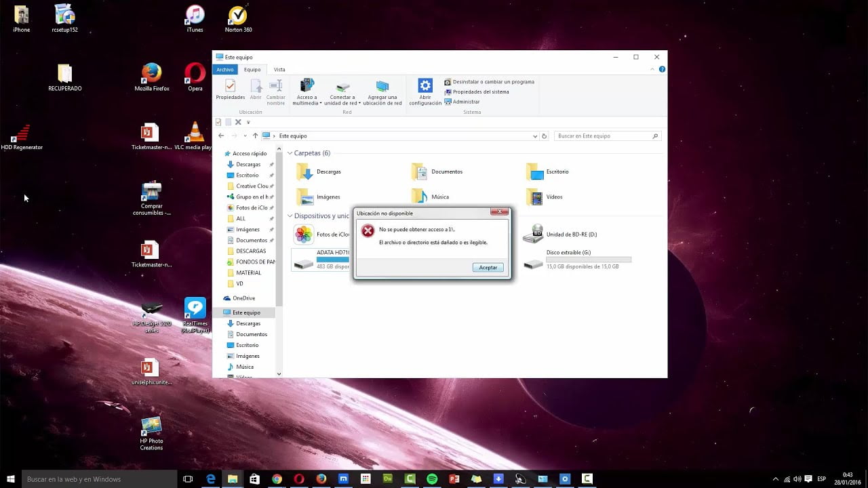Select the VD folder in sidebar
The image size is (868, 488).
(x=236, y=283)
